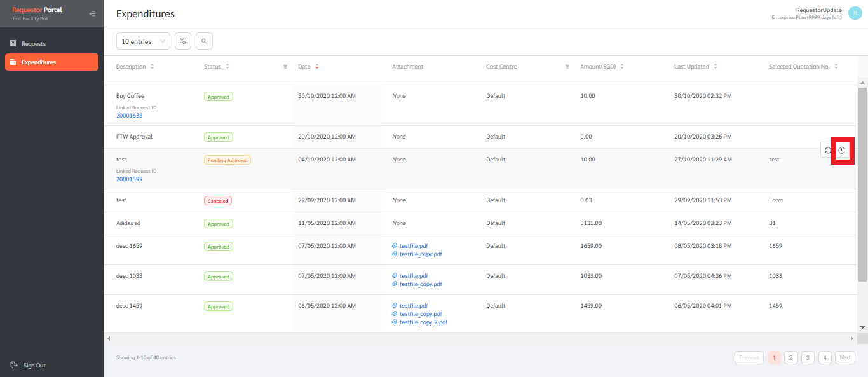Open the Expenditures sidebar item
The image size is (868, 377).
tap(51, 62)
